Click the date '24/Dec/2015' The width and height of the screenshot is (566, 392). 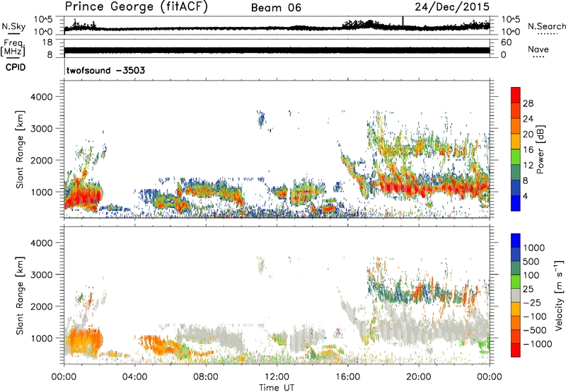coord(452,6)
